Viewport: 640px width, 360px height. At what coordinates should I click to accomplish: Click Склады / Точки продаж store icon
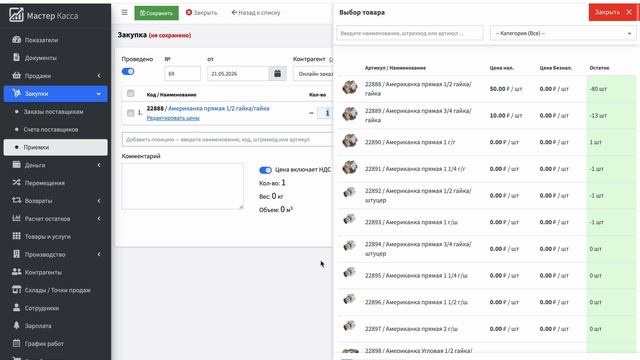(16, 290)
